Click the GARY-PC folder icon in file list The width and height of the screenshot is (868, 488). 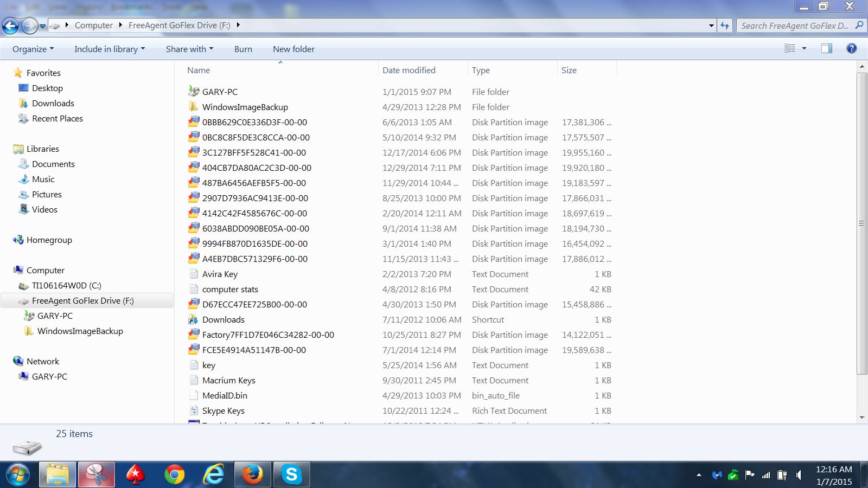pos(194,92)
